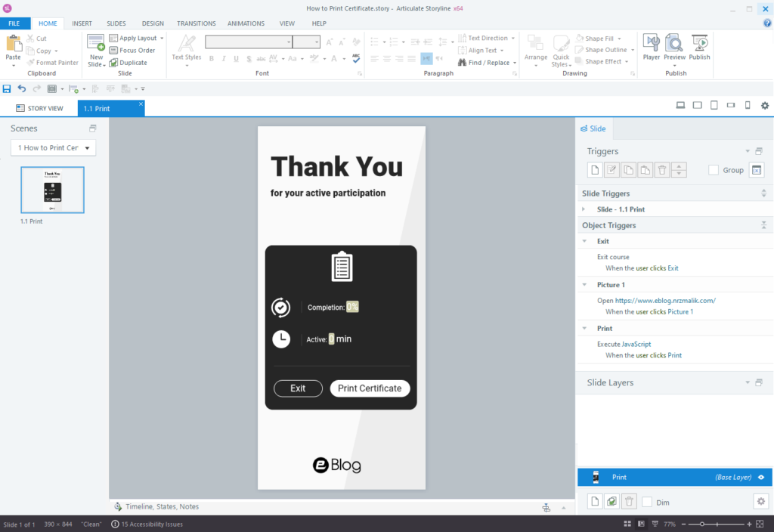Viewport: 774px width, 532px height.
Task: Collapse the Print object triggers
Action: [x=584, y=328]
